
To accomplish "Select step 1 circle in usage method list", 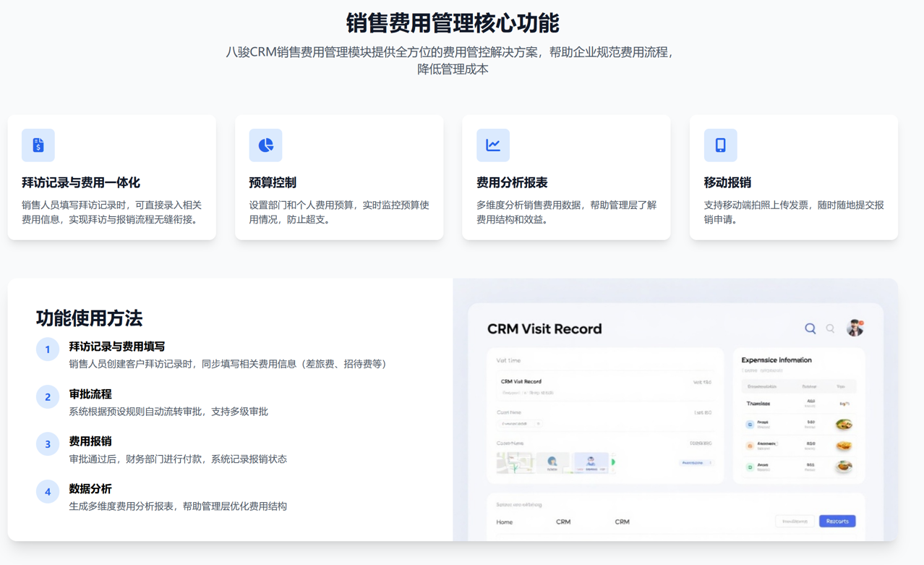I will (x=48, y=349).
